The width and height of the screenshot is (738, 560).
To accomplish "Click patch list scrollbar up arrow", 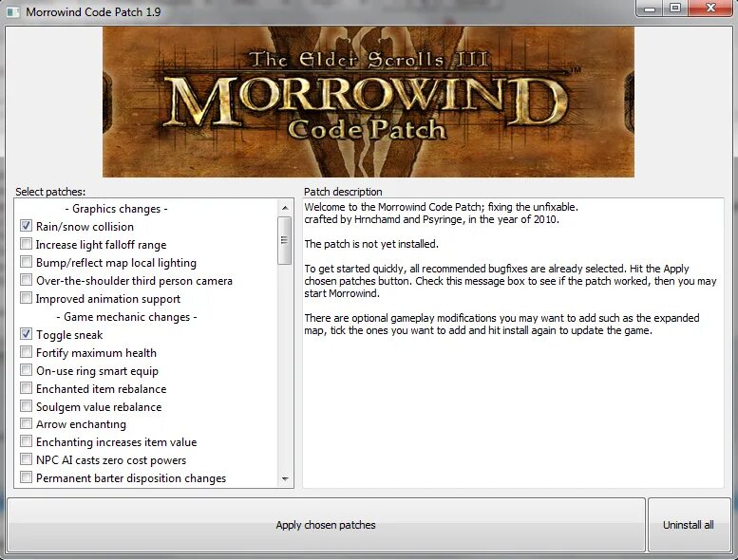I will coord(285,207).
